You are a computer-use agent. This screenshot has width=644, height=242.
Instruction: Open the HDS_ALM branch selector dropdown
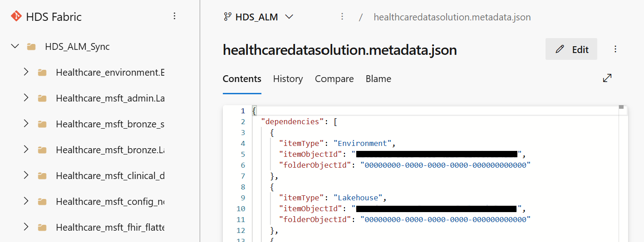click(x=259, y=17)
